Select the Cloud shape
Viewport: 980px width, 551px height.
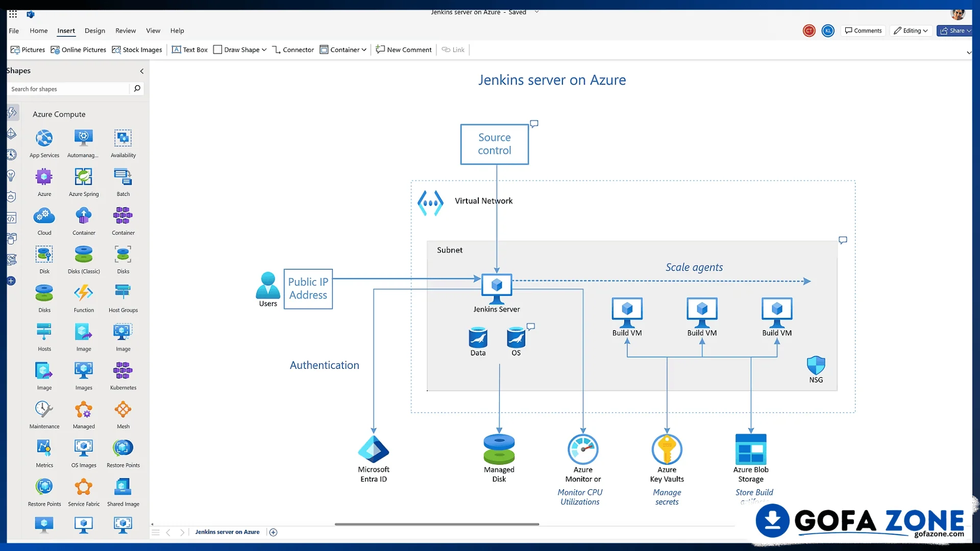(44, 220)
